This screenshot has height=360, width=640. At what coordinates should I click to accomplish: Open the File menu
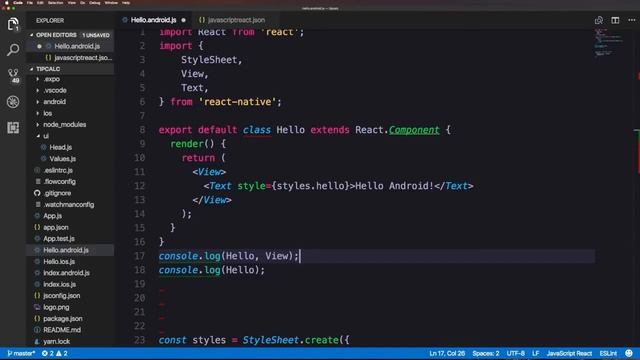(x=30, y=3)
